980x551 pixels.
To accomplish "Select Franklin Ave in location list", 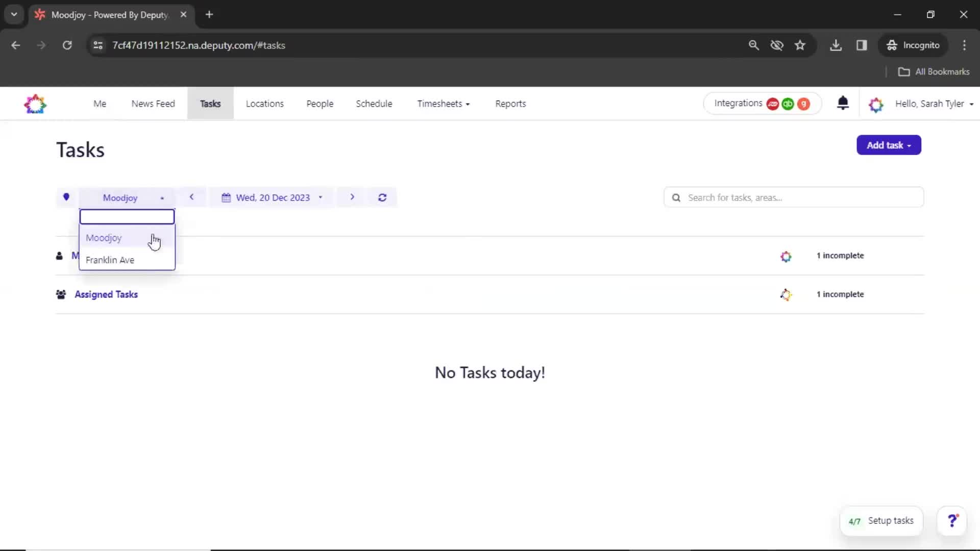I will tap(127, 260).
